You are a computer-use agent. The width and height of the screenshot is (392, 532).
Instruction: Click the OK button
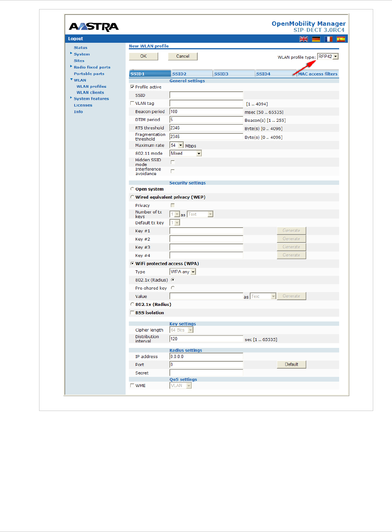coord(144,56)
